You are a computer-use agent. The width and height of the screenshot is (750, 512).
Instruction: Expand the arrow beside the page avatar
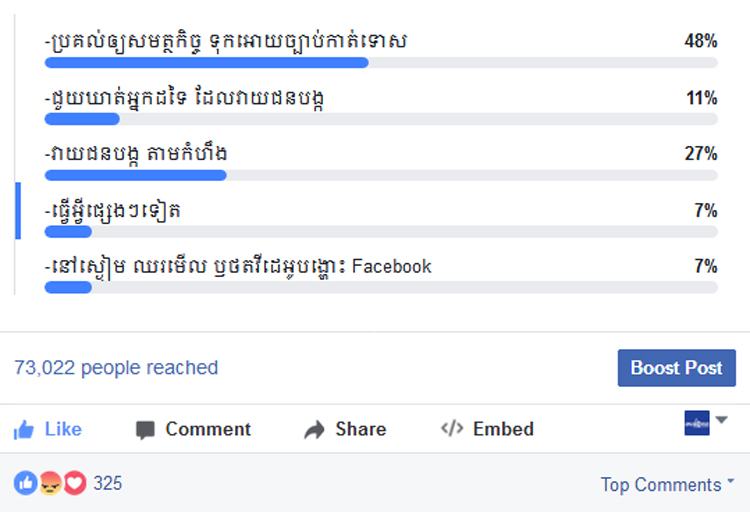(722, 420)
